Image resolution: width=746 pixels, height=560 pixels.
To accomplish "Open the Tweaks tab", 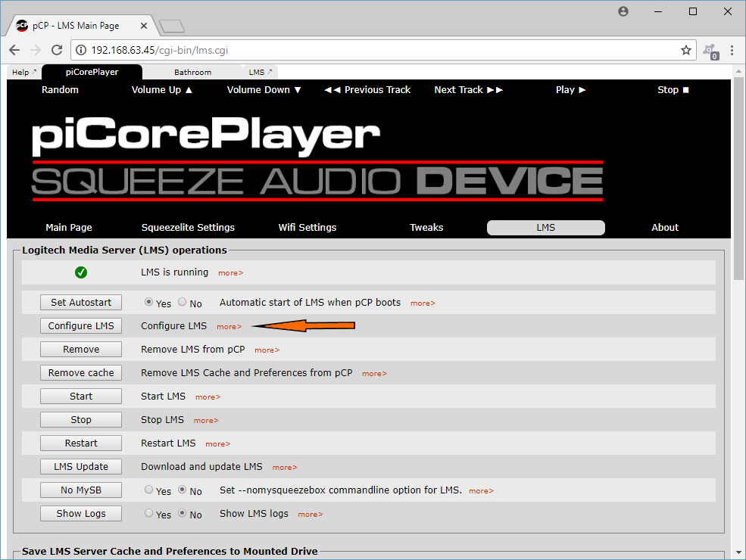I will point(426,227).
